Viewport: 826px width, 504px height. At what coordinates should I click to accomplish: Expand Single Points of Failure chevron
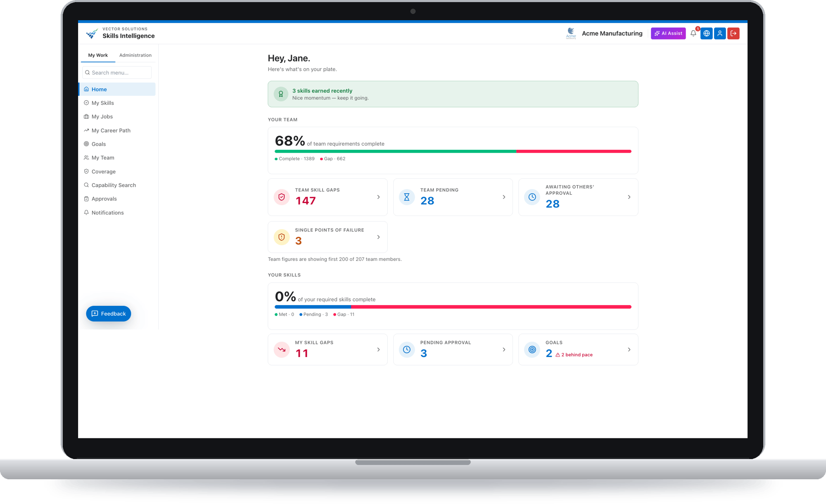[378, 237]
